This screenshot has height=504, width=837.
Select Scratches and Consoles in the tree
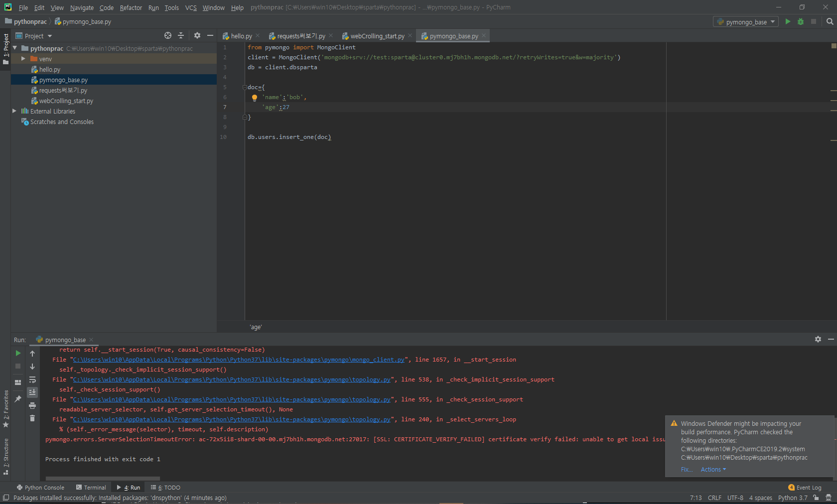(x=62, y=122)
